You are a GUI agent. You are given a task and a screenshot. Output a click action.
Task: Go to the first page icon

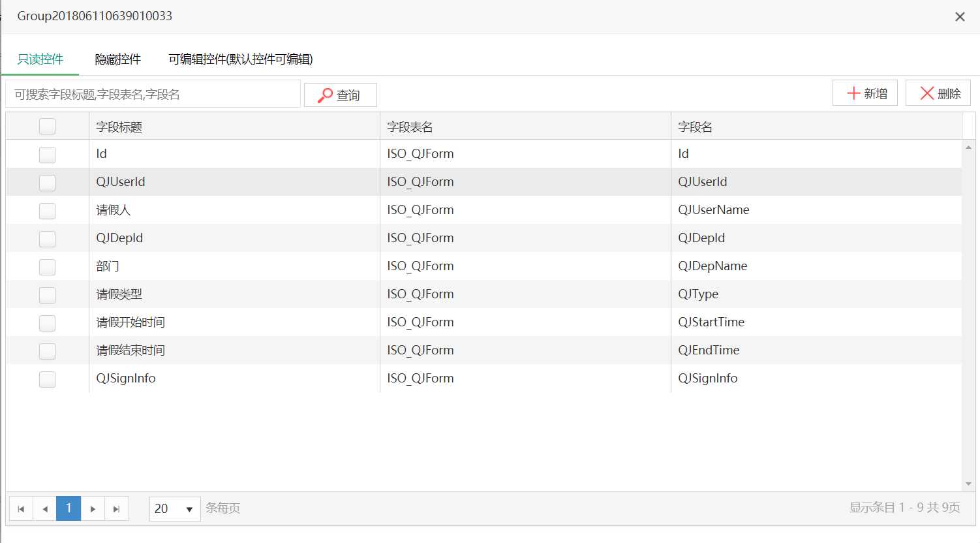[x=21, y=508]
